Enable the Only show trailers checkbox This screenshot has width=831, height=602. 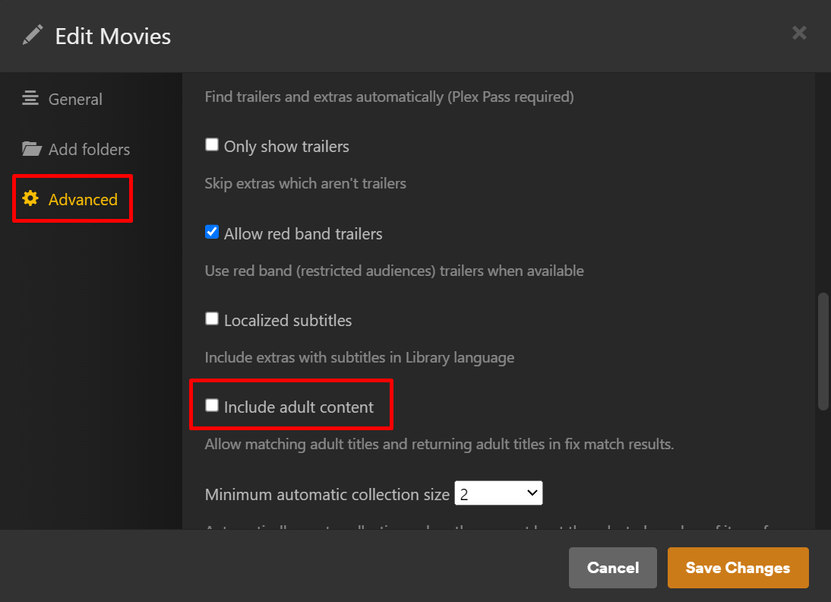tap(212, 145)
